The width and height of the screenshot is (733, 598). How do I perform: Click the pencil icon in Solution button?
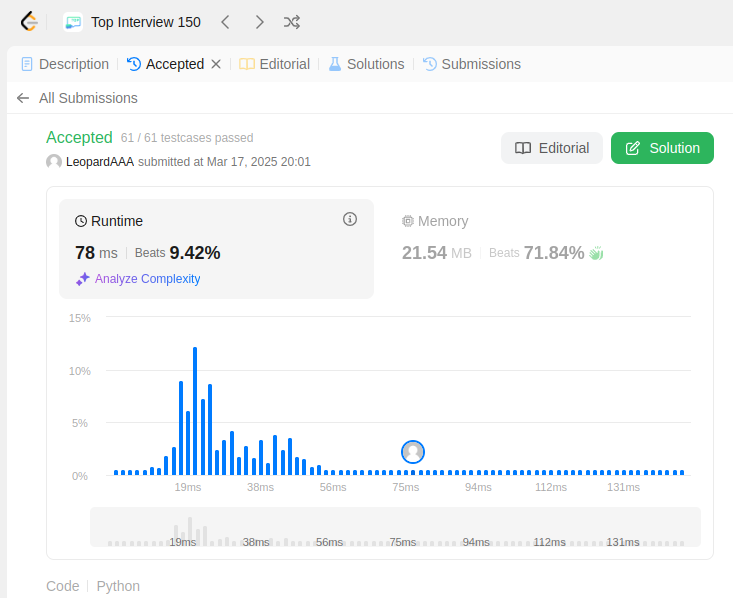tap(632, 148)
